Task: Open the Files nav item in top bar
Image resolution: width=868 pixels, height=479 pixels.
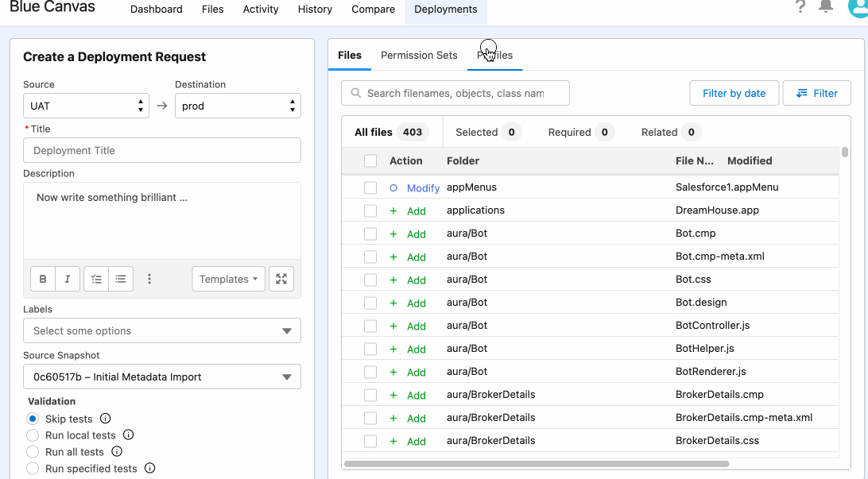Action: coord(212,10)
